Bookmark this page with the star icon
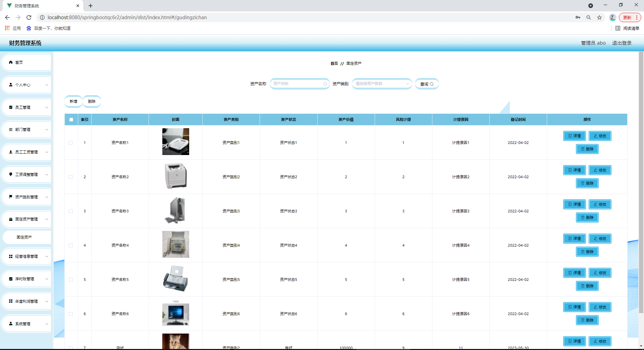The width and height of the screenshot is (644, 350). coord(599,17)
